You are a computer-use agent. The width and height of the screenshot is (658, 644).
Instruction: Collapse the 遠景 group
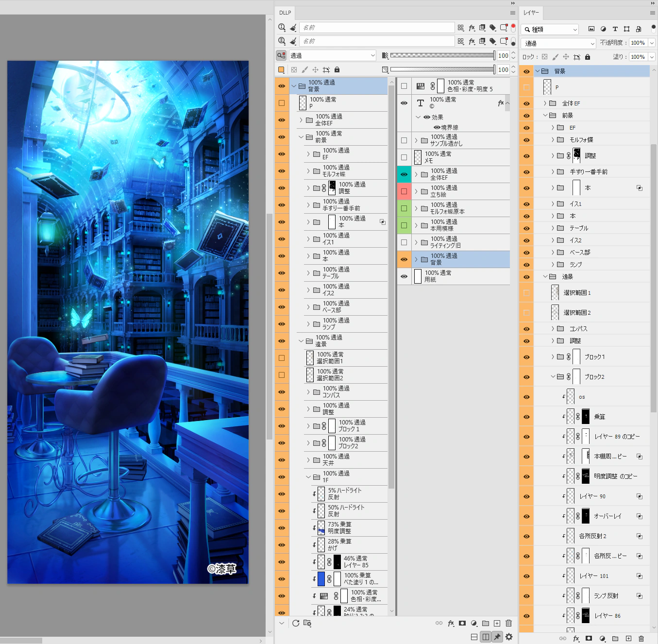tap(545, 276)
